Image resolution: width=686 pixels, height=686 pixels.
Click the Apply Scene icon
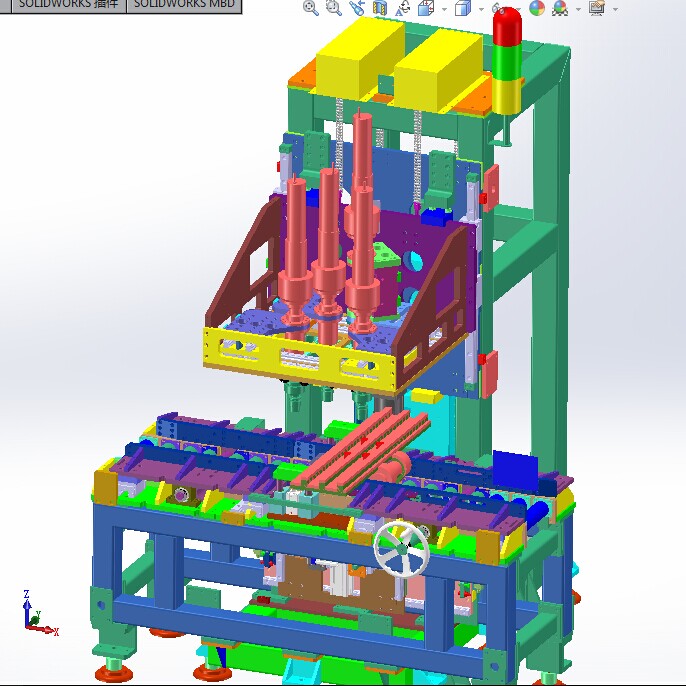tap(560, 7)
